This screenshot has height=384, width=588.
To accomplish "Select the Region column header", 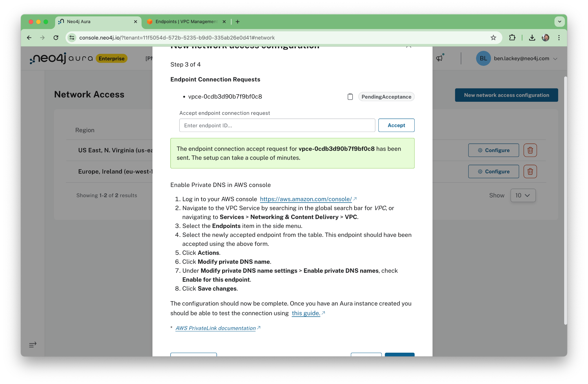I will point(85,130).
